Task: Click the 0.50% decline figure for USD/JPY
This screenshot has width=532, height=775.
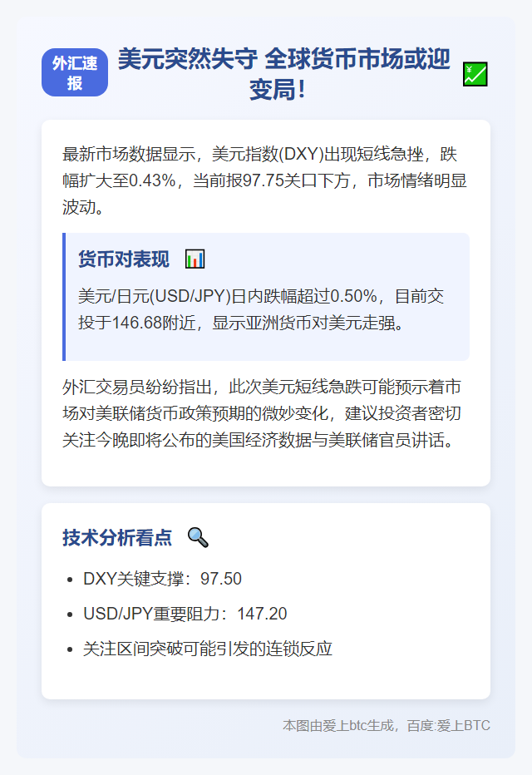Action: tap(353, 296)
